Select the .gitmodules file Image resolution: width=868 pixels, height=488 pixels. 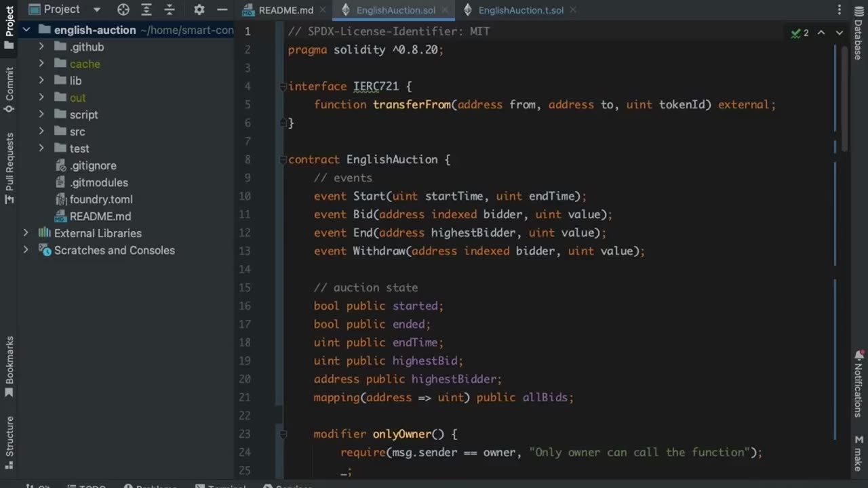click(98, 182)
